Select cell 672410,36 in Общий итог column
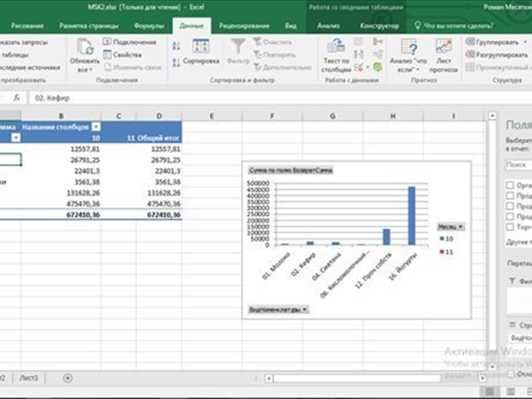 159,215
